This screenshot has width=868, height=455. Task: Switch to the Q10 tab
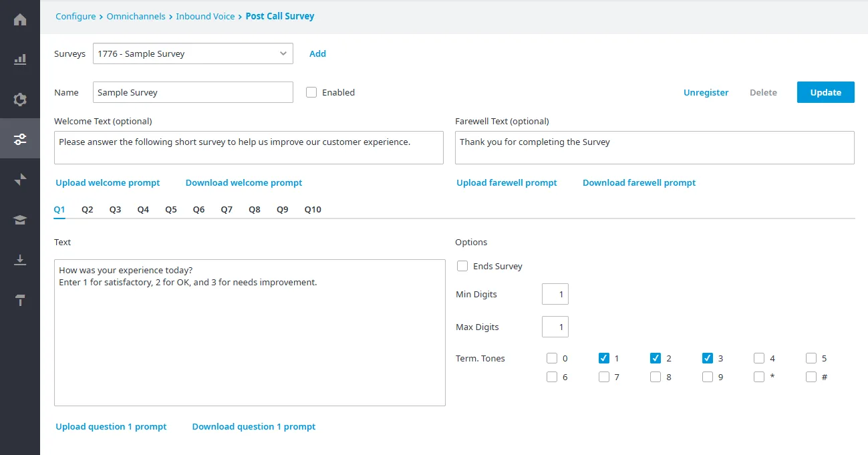tap(313, 209)
